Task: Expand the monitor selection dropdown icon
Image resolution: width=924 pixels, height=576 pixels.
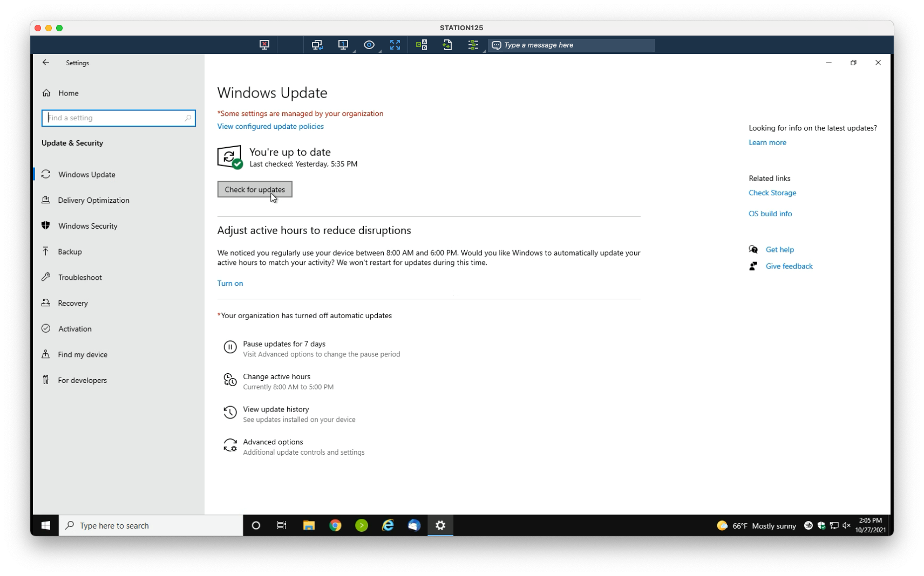Action: (x=343, y=45)
